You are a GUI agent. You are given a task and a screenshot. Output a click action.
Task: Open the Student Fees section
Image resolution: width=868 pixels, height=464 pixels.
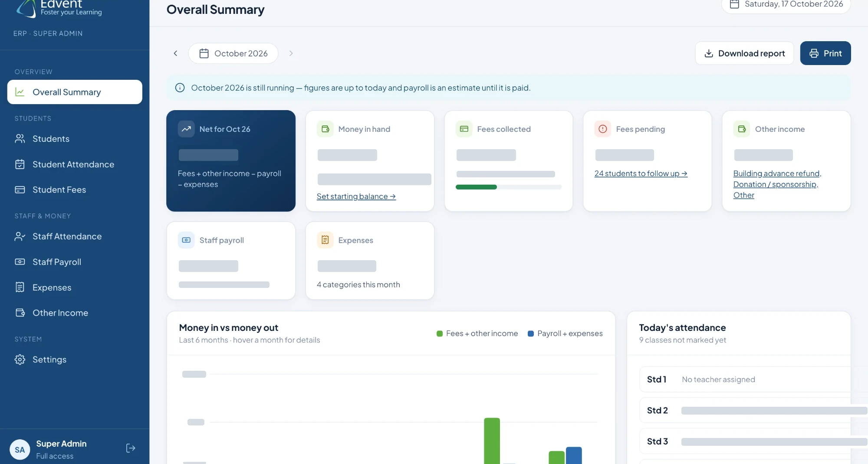click(75, 190)
